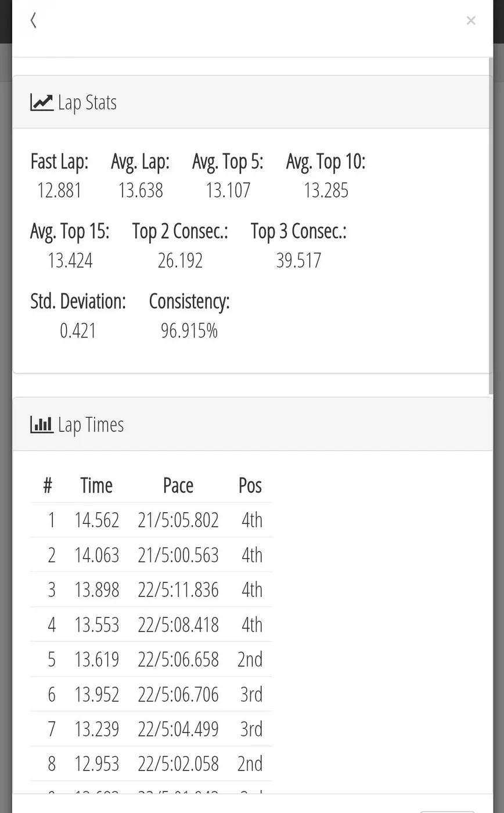504x813 pixels.
Task: Select lap 5 row showing 2nd position
Action: tap(151, 659)
